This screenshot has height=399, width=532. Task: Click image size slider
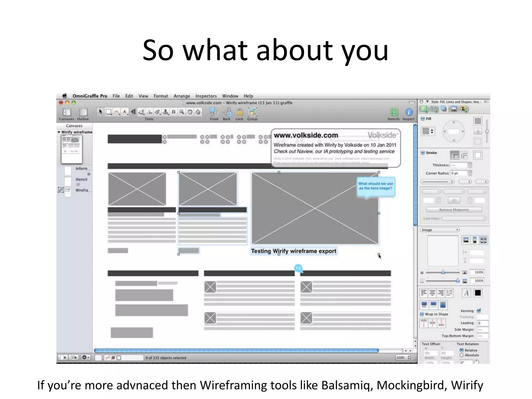tap(443, 272)
